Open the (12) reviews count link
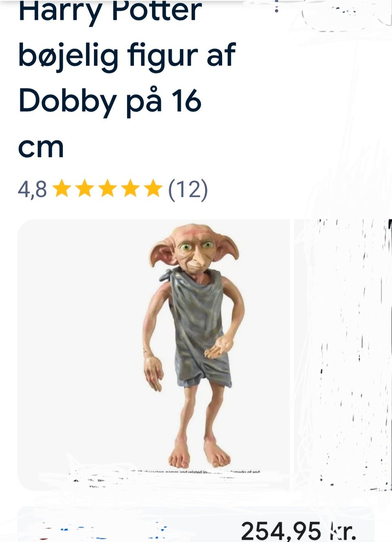This screenshot has width=392, height=542. tap(188, 190)
